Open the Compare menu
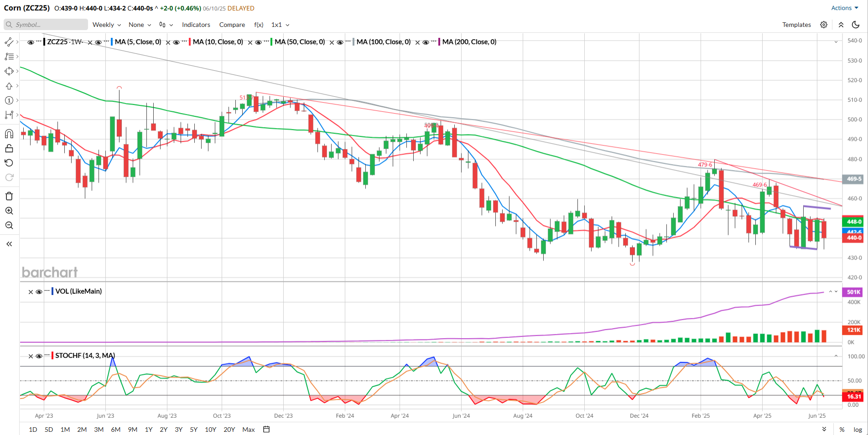This screenshot has height=435, width=868. pos(232,25)
